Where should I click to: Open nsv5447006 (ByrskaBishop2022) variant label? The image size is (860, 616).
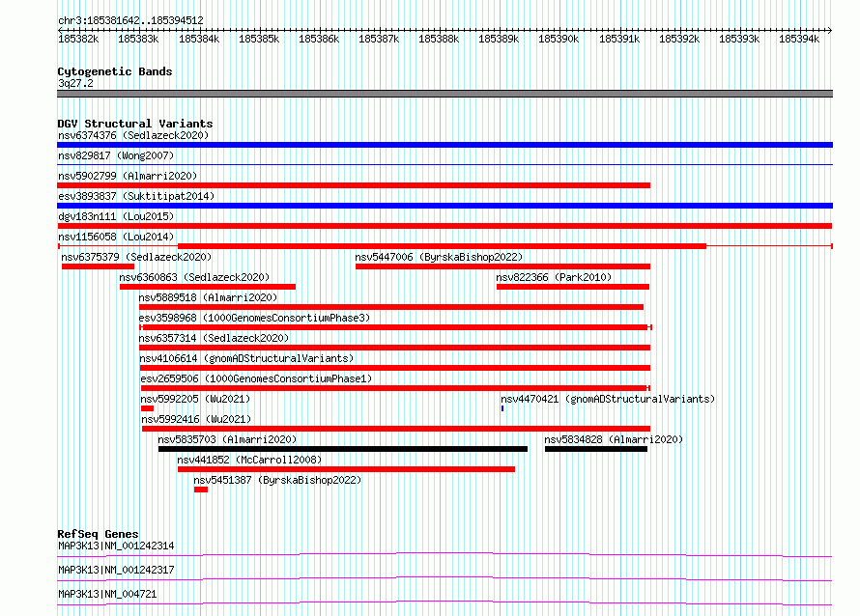[439, 257]
